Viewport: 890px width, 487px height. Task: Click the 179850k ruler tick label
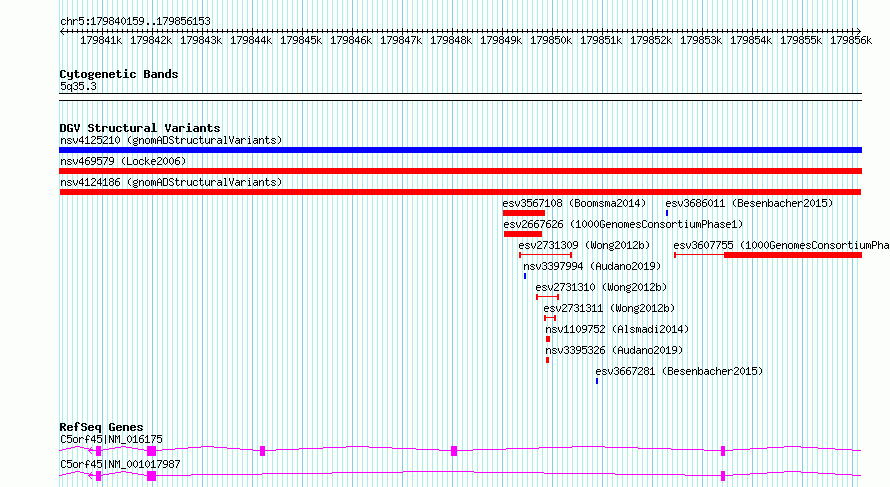click(551, 40)
